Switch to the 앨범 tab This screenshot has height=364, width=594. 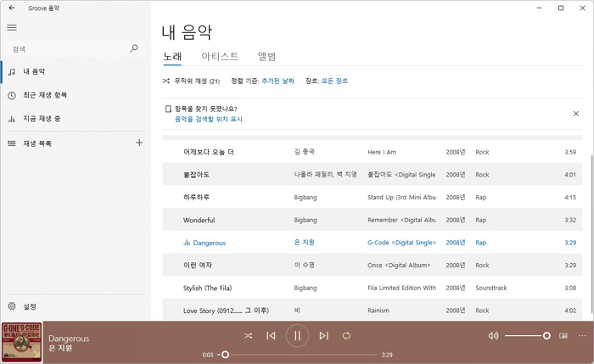click(x=266, y=57)
